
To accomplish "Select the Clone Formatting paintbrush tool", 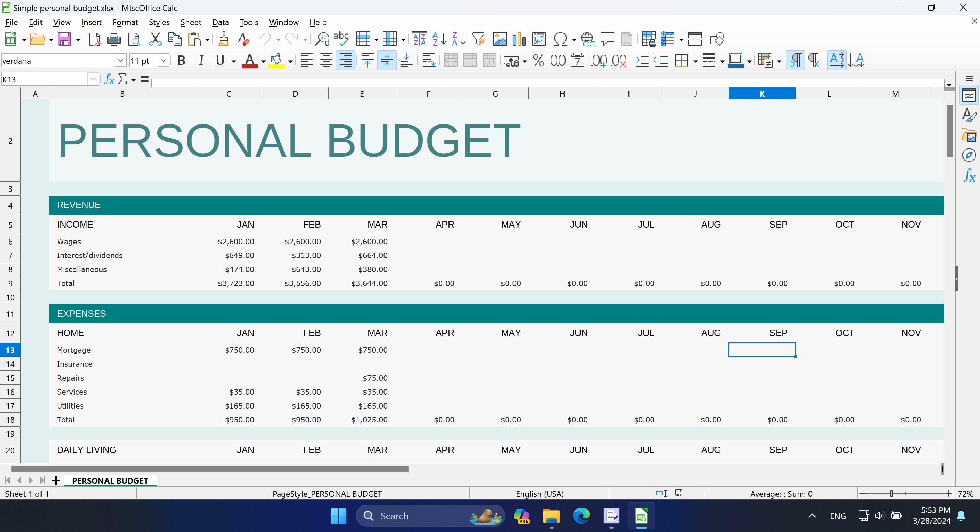I will (x=224, y=39).
